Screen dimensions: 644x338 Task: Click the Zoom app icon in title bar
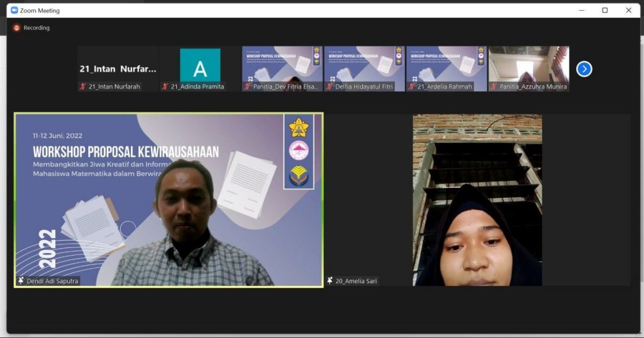pyautogui.click(x=14, y=10)
